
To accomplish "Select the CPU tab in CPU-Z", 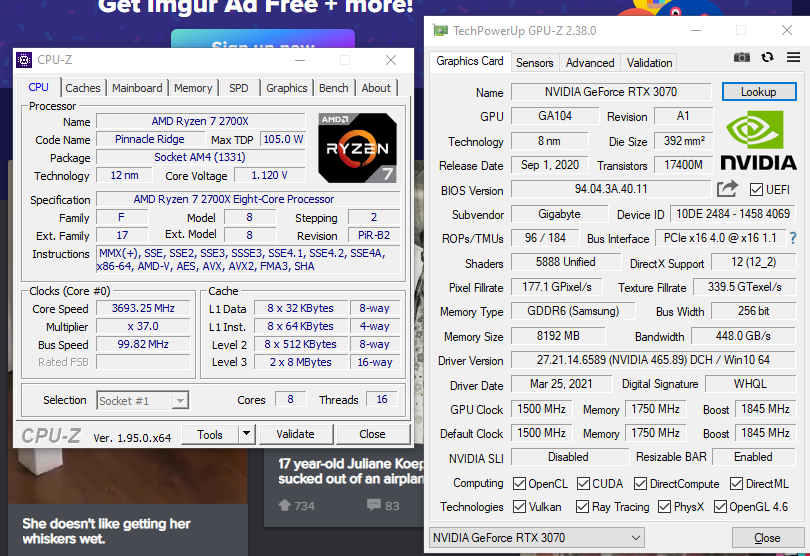I will (x=39, y=87).
